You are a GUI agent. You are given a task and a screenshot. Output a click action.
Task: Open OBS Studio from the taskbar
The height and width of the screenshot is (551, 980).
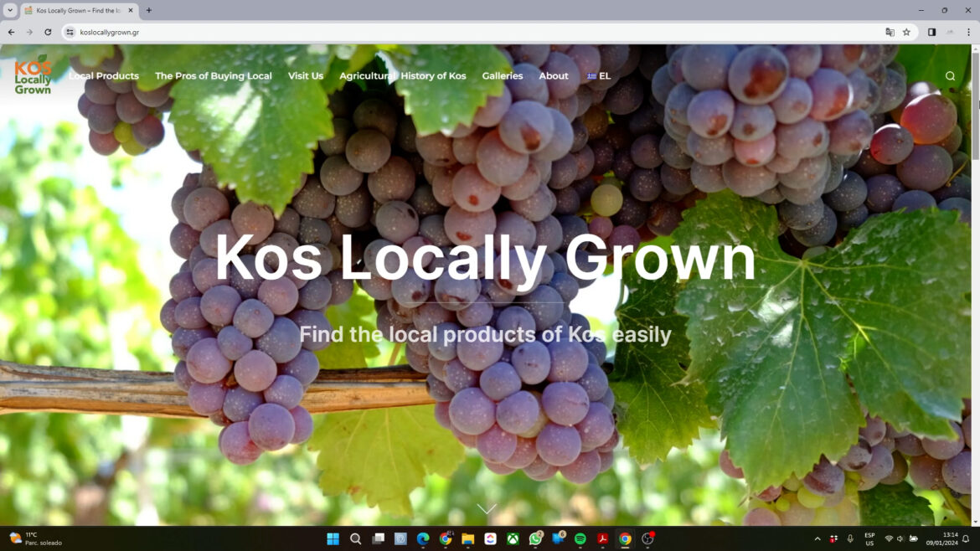click(x=647, y=538)
